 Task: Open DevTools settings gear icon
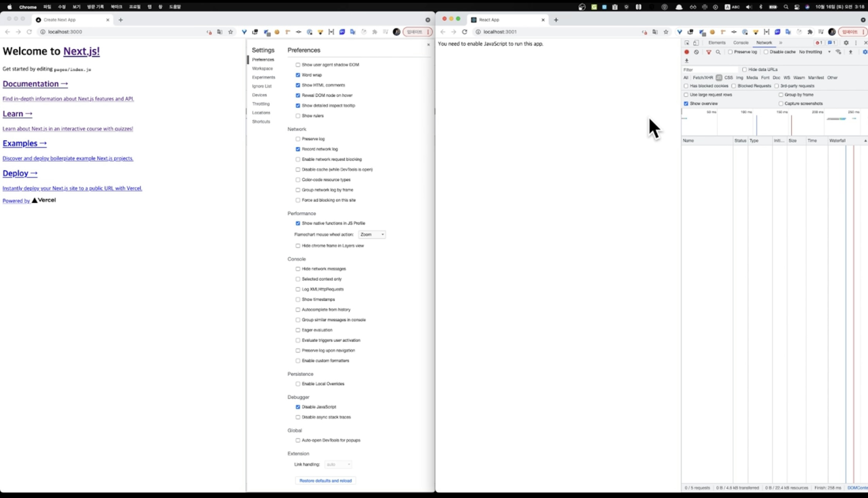tap(846, 43)
